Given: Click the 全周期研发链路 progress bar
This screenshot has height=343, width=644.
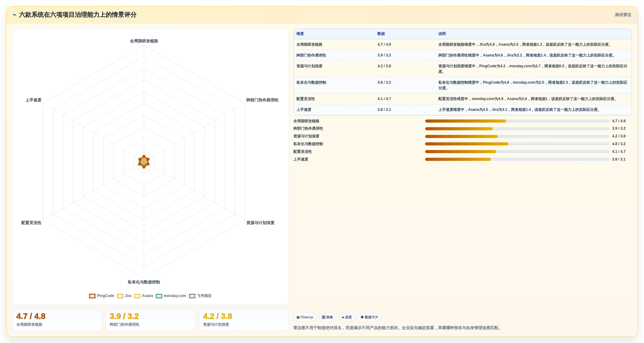Looking at the screenshot, I should [517, 121].
